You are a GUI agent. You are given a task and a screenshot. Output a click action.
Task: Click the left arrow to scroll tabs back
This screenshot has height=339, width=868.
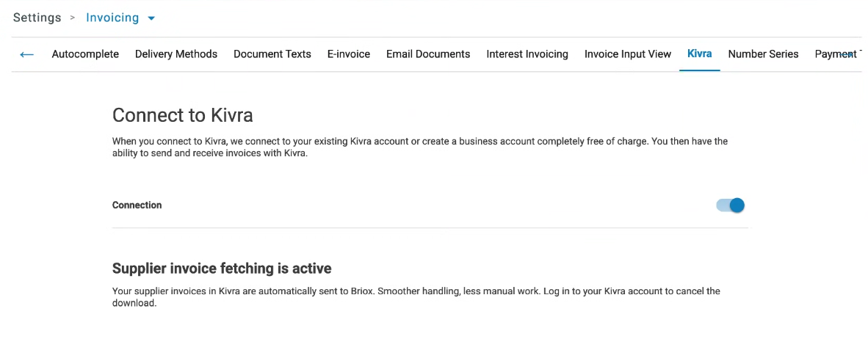(26, 54)
